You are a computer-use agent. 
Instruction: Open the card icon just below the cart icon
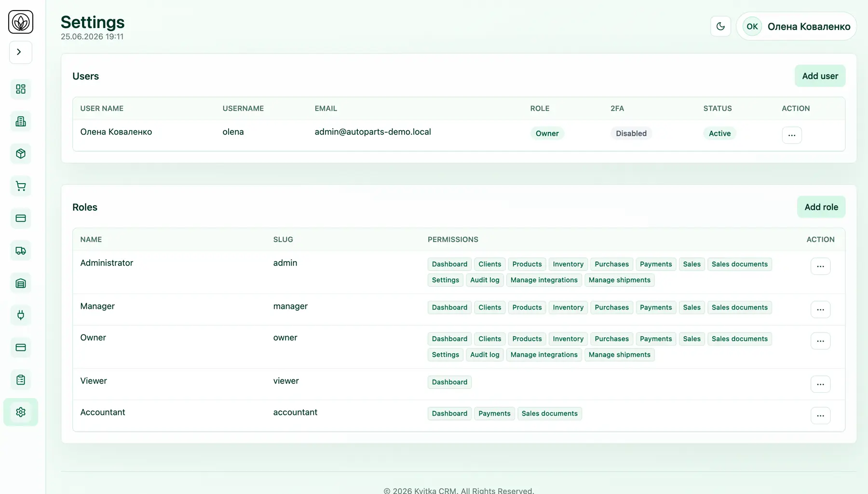point(21,218)
